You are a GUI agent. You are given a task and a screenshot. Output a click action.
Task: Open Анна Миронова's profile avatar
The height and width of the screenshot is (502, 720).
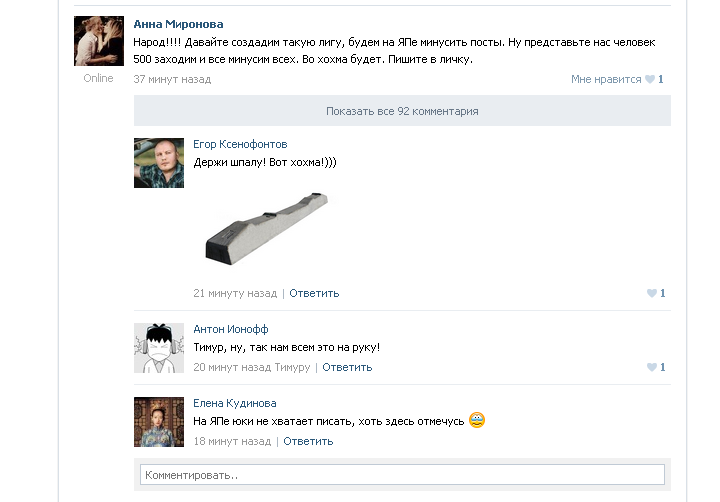(x=99, y=41)
